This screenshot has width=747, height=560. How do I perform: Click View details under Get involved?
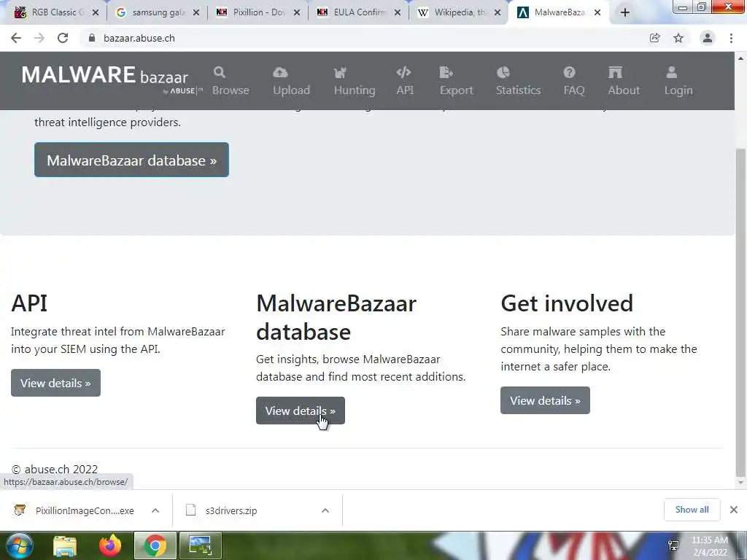point(545,400)
